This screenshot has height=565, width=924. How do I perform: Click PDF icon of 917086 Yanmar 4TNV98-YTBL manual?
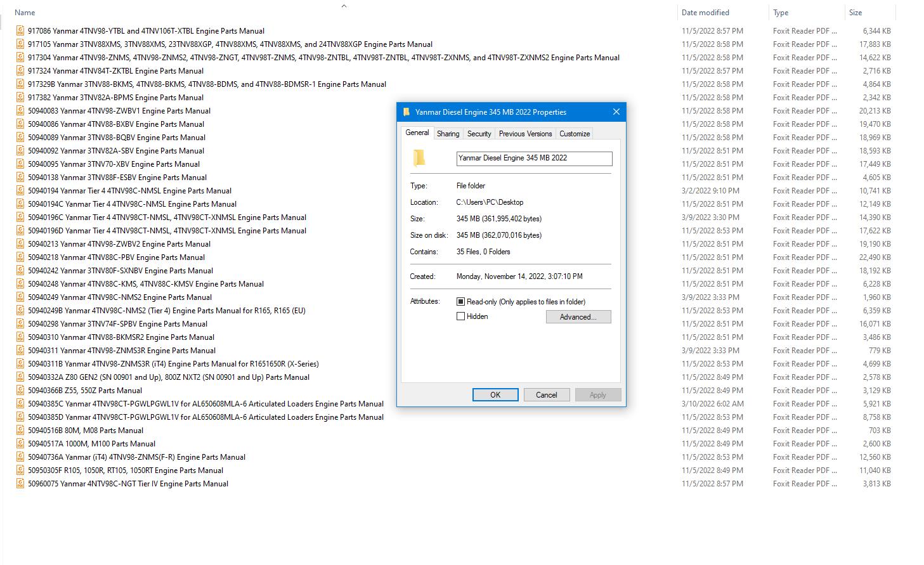pyautogui.click(x=20, y=30)
